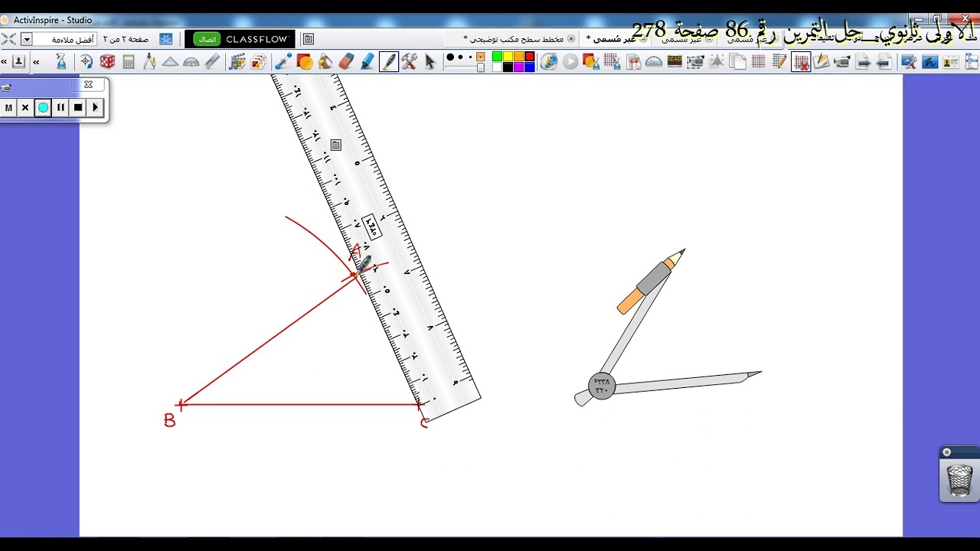
Task: Show the on-screen Ruler tool
Action: pos(212,61)
